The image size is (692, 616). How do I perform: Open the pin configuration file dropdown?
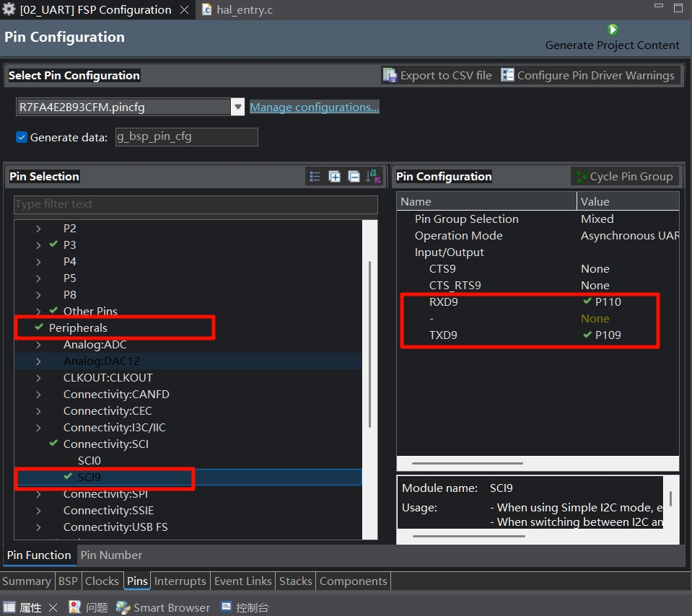[x=237, y=107]
